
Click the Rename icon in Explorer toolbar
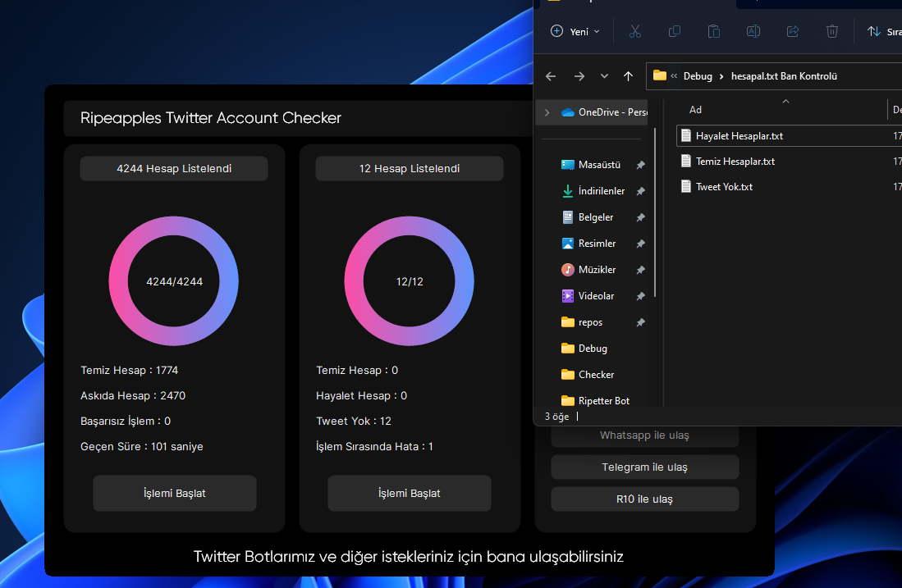(753, 32)
